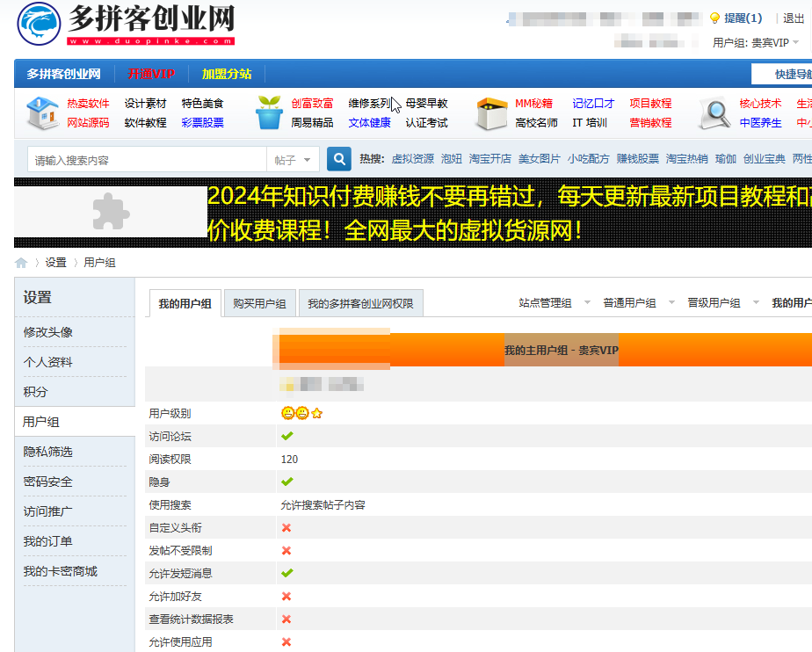Image resolution: width=812 pixels, height=652 pixels.
Task: Open the 营销教程 category link
Action: click(x=651, y=123)
